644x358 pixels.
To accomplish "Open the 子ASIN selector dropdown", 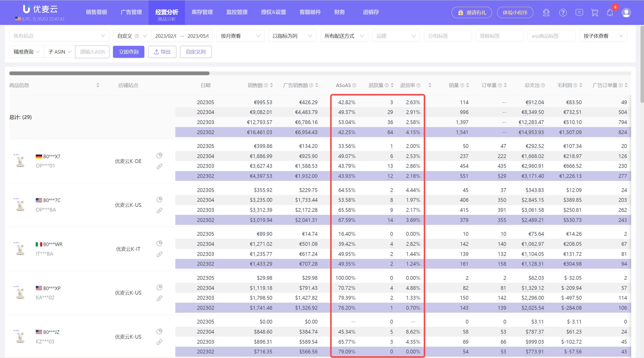I will coord(59,52).
